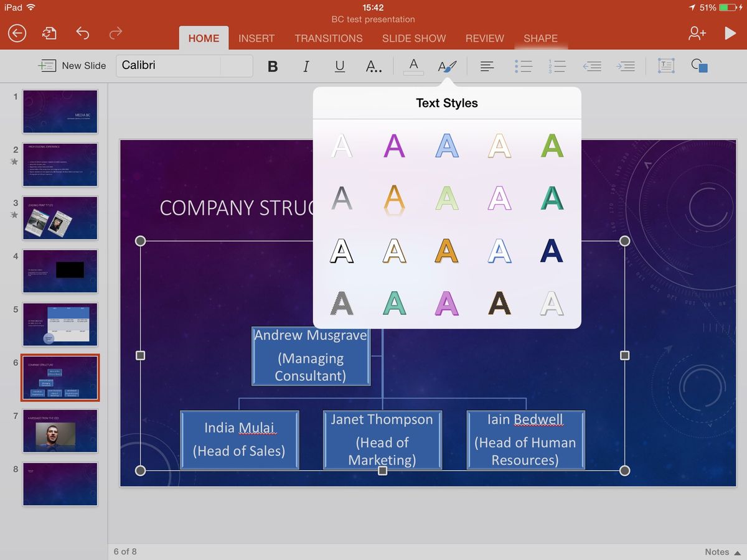
Task: Open the SHAPE ribbon tab
Action: pos(540,38)
